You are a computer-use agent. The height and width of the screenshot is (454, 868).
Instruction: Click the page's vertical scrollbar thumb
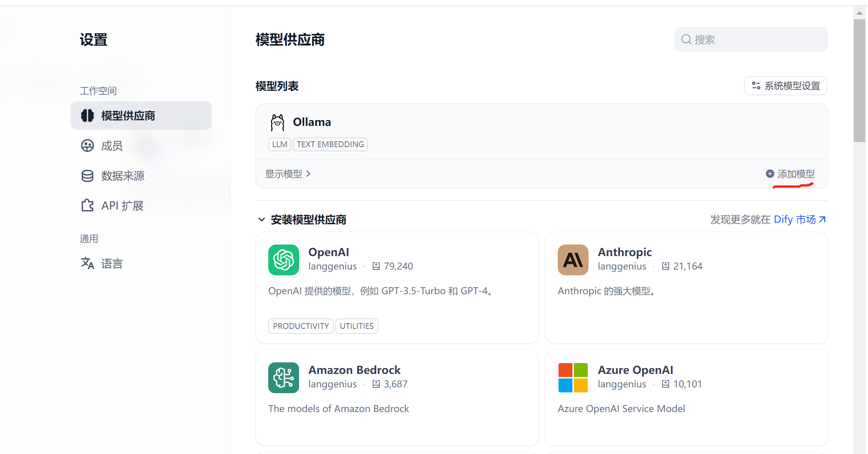click(859, 81)
